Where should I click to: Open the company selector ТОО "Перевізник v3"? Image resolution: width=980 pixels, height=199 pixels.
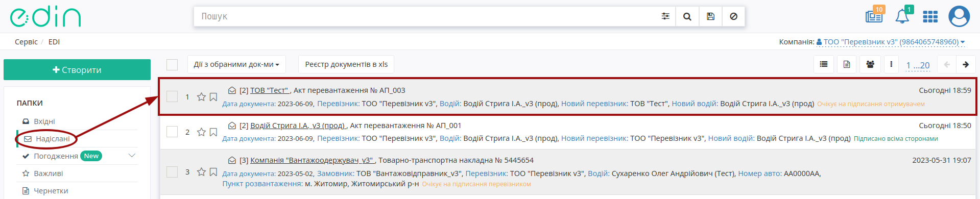(891, 42)
